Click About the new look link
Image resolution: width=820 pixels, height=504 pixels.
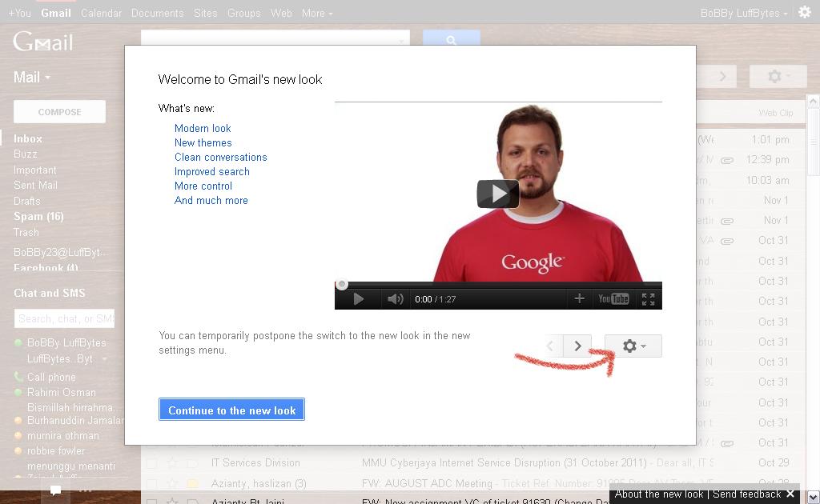point(659,494)
